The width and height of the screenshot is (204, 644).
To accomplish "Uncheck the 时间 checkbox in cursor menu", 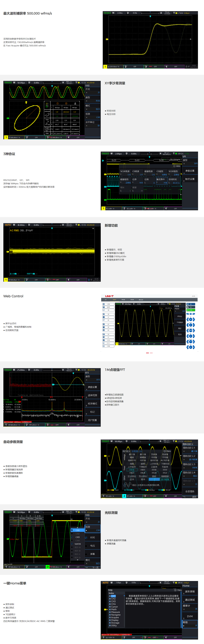I will tap(86, 538).
